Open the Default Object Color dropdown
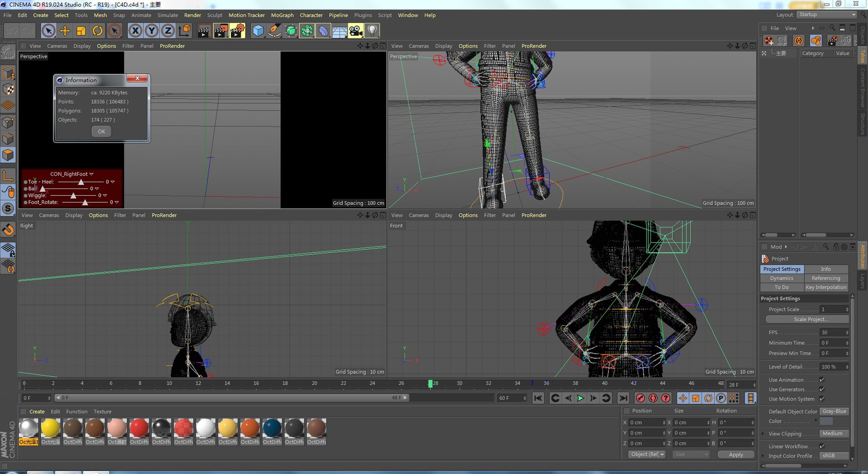The image size is (868, 474). (834, 412)
